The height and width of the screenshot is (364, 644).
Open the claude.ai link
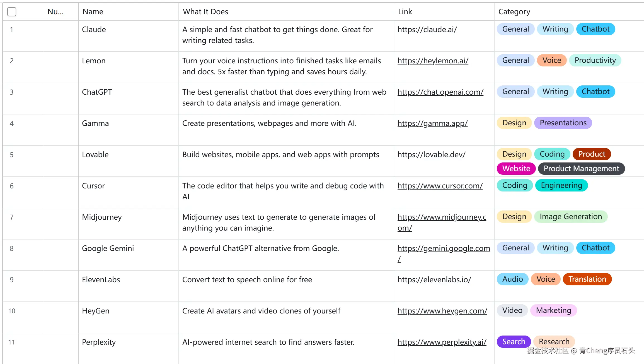427,30
